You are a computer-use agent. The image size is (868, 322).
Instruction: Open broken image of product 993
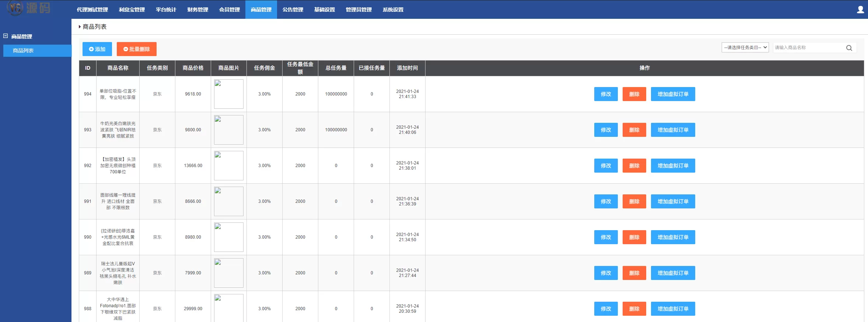pyautogui.click(x=228, y=130)
